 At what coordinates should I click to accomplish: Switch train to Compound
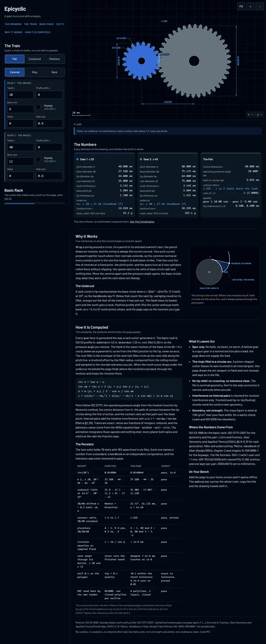(35, 59)
